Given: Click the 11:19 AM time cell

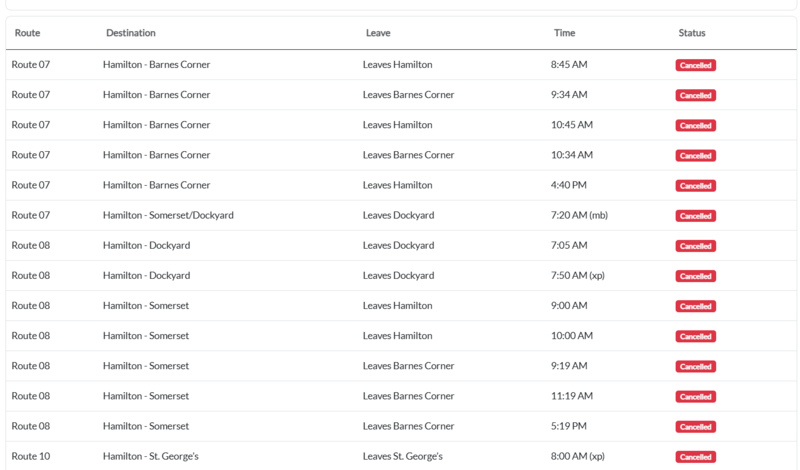Looking at the screenshot, I should [x=572, y=396].
